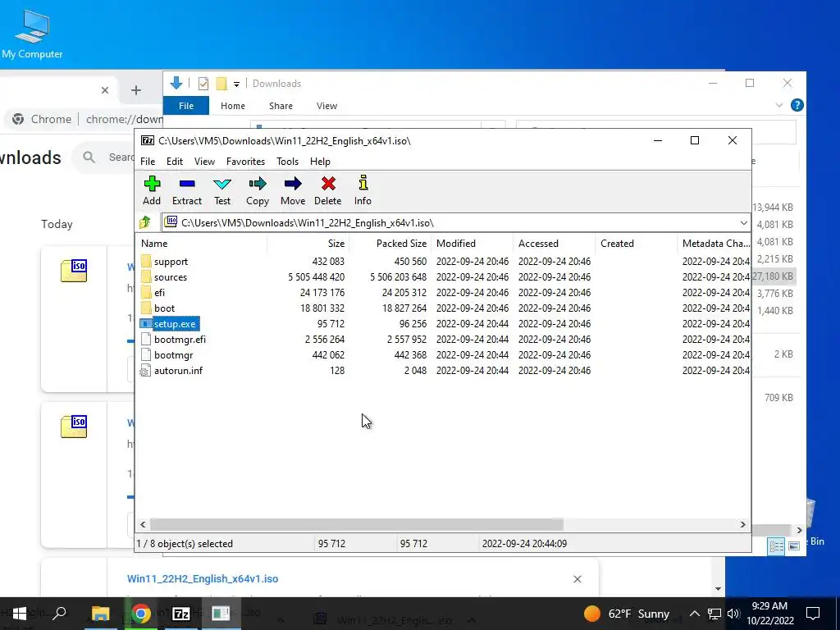Click the bootmgr.efi file icon
This screenshot has width=840, height=630.
(146, 339)
